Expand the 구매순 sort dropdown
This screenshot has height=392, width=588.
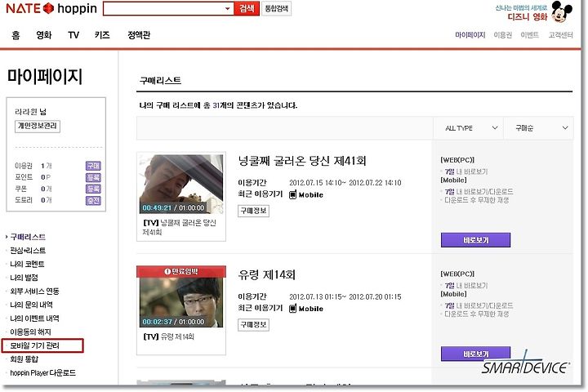[x=538, y=128]
